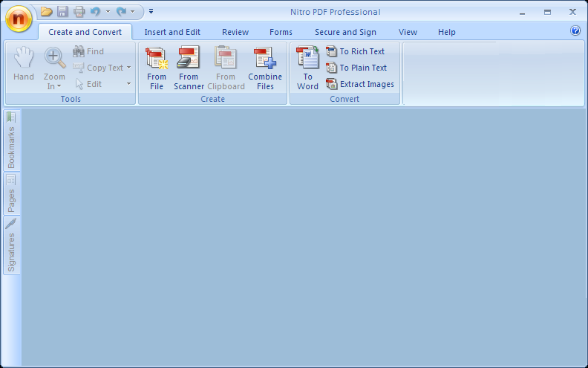This screenshot has width=588, height=368.
Task: Click the Undo arrow icon
Action: pyautogui.click(x=96, y=12)
